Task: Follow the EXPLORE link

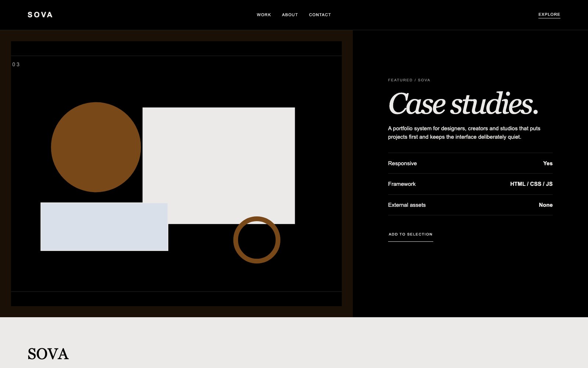Action: coord(549,15)
